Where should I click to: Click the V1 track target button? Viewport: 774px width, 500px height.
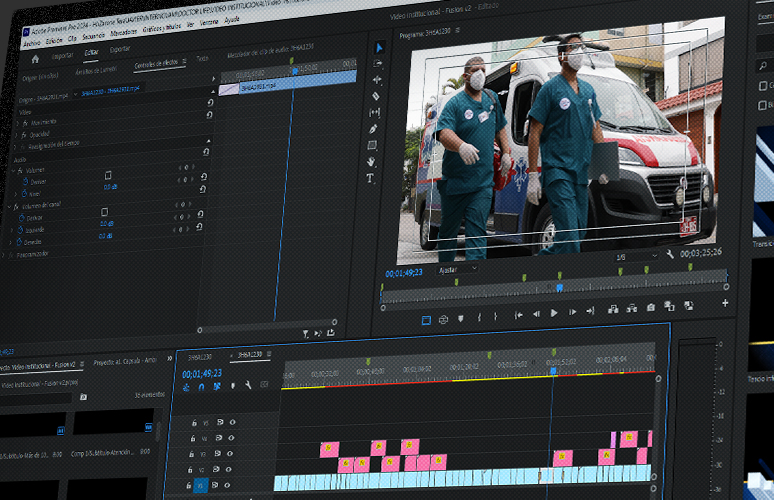[x=200, y=486]
